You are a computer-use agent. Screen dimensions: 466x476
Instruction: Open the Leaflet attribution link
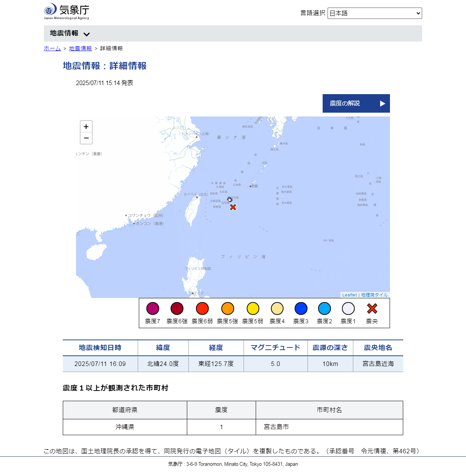click(349, 295)
